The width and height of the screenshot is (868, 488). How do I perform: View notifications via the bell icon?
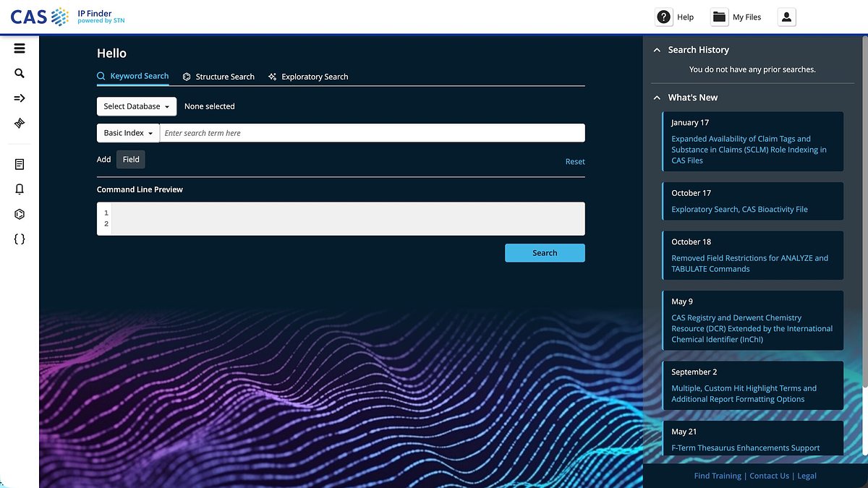tap(19, 189)
